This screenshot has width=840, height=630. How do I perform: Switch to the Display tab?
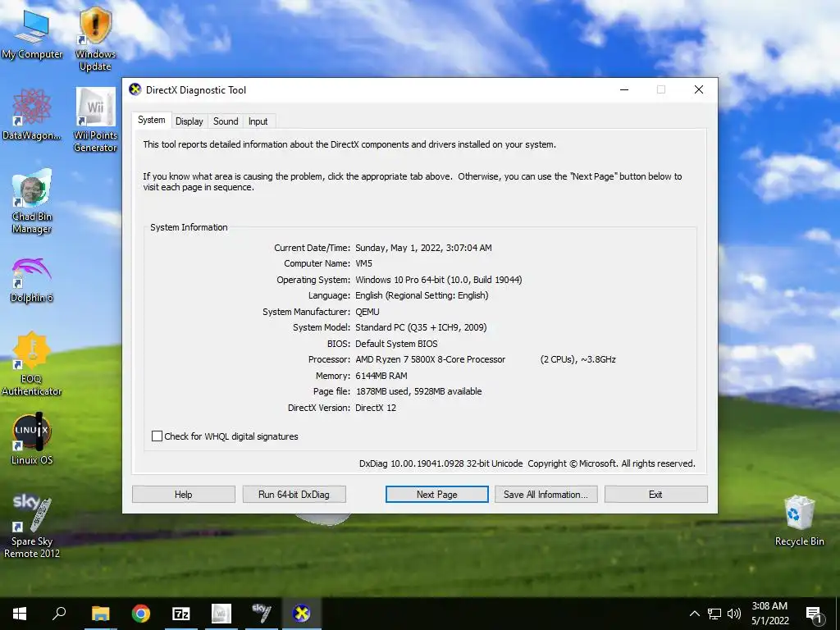click(x=189, y=121)
